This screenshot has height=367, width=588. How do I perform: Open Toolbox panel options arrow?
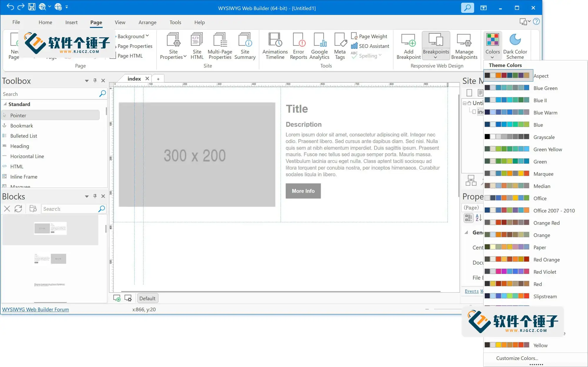point(86,81)
